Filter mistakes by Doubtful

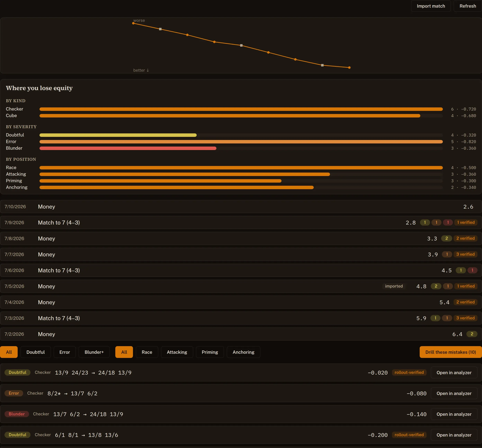(36, 352)
